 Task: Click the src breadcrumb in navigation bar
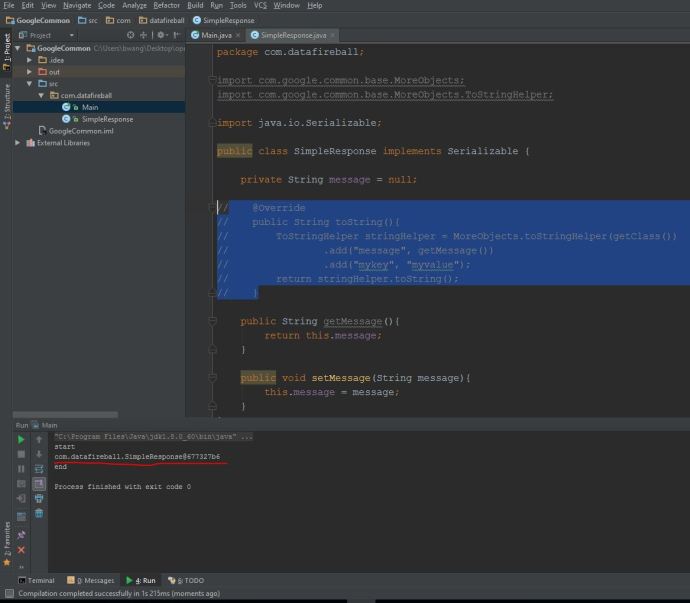(x=90, y=20)
